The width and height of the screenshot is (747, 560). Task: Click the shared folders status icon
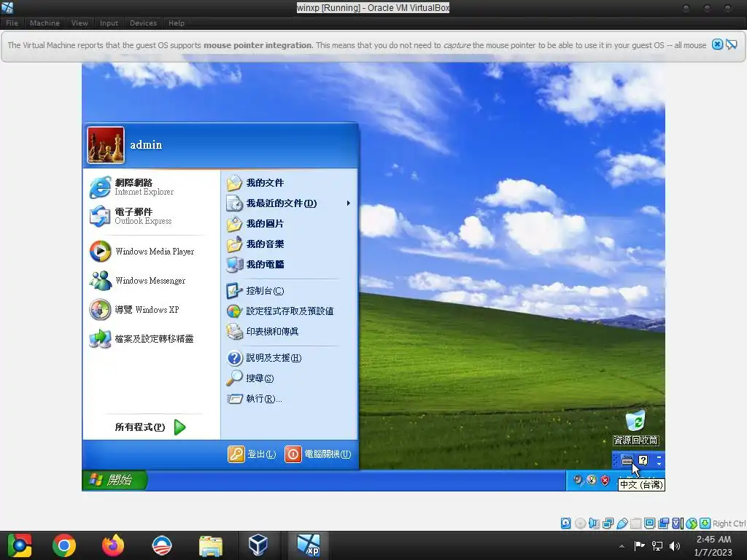[x=635, y=524]
